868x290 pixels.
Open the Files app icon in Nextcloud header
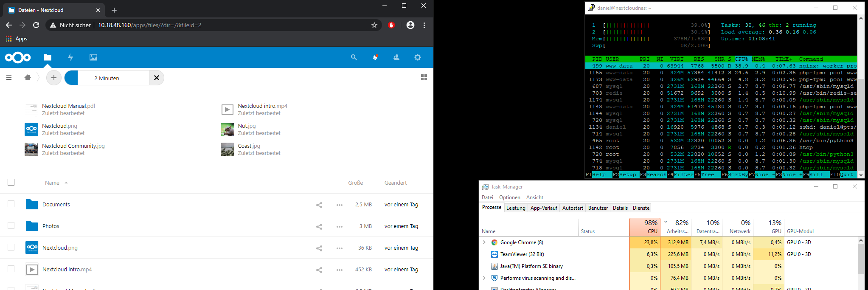tap(48, 57)
